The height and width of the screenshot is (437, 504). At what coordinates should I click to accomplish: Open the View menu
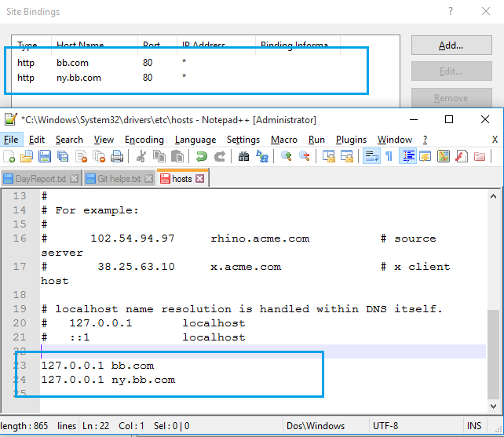point(104,140)
